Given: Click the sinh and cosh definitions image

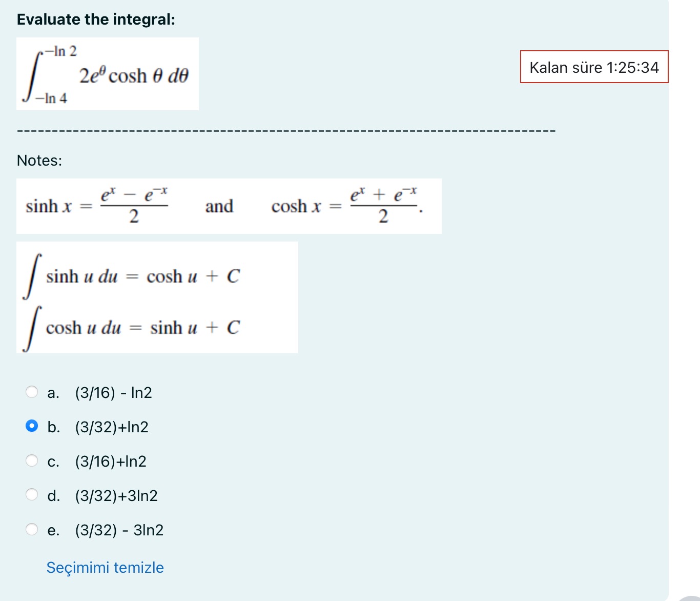Looking at the screenshot, I should click(229, 206).
